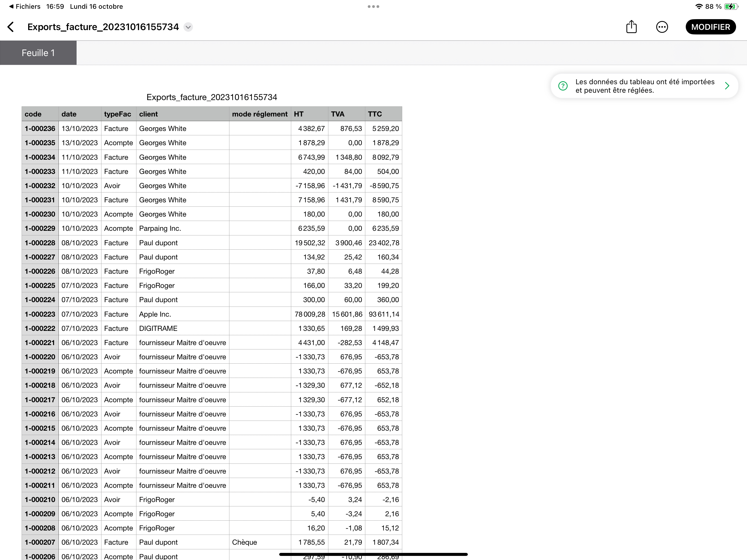Open the more options ellipsis icon
Viewport: 747px width, 560px height.
pyautogui.click(x=662, y=27)
